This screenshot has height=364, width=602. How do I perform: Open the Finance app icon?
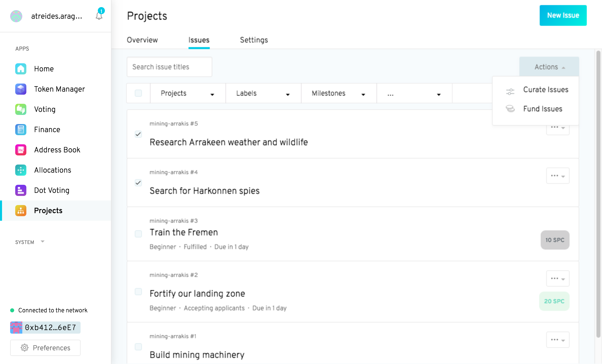21,130
